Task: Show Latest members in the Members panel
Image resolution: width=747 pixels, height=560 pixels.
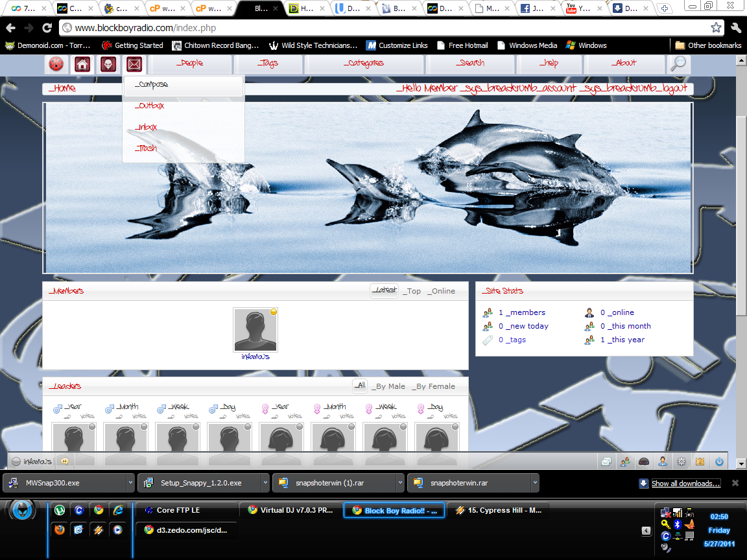Action: [385, 290]
